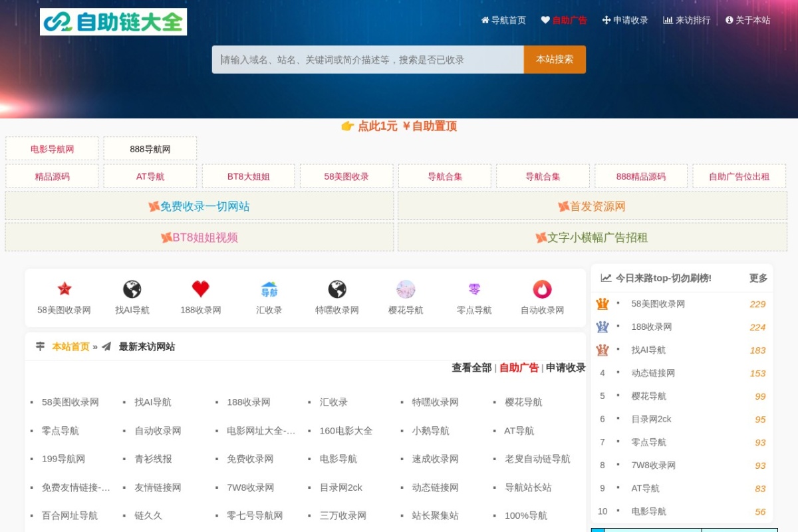This screenshot has width=798, height=532.
Task: Open 汇收录 house icon
Action: pyautogui.click(x=269, y=289)
